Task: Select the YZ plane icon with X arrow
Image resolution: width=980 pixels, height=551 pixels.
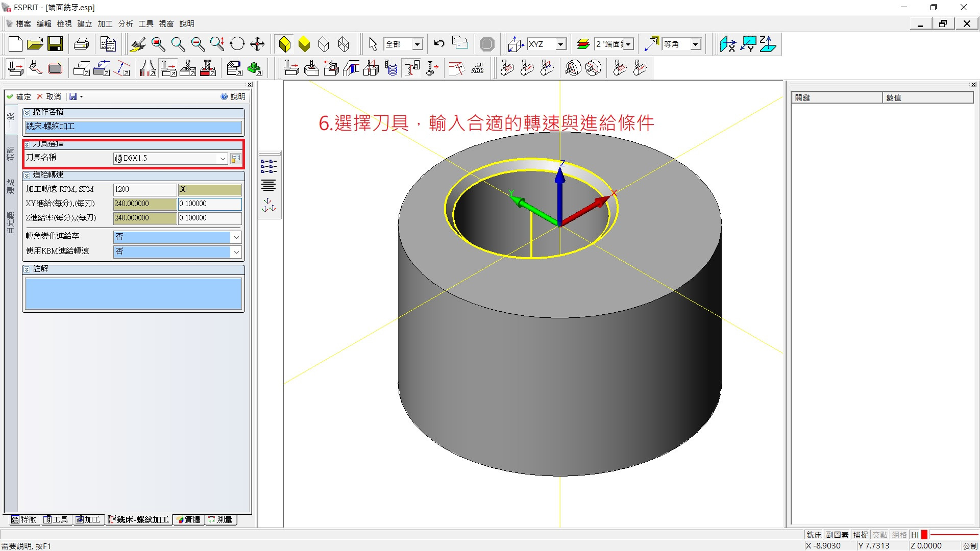Action: coord(728,44)
